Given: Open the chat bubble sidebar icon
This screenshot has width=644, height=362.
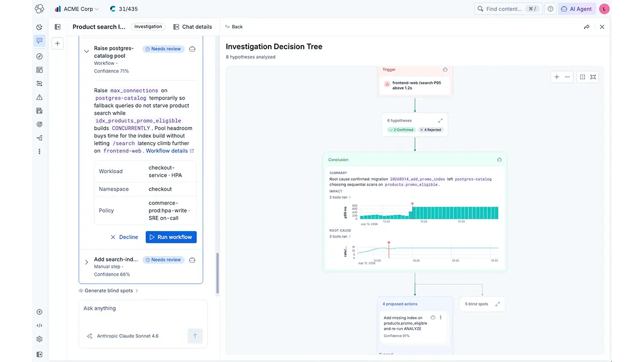Looking at the screenshot, I should (x=39, y=41).
